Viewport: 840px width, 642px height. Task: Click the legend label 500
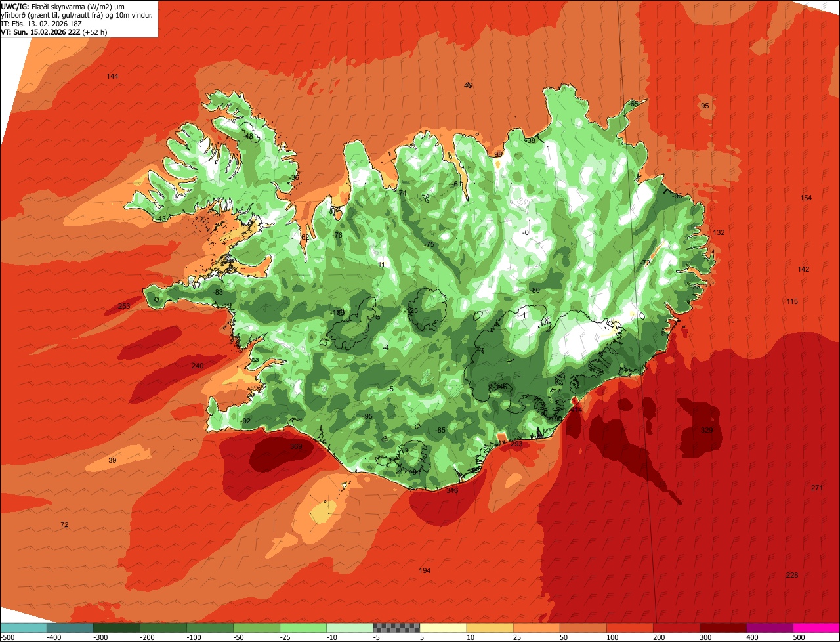799,637
